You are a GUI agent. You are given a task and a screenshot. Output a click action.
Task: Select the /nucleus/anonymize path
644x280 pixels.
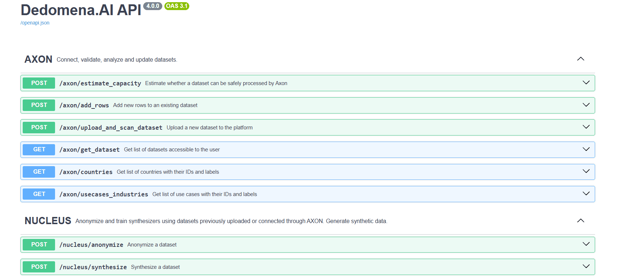[x=91, y=245]
